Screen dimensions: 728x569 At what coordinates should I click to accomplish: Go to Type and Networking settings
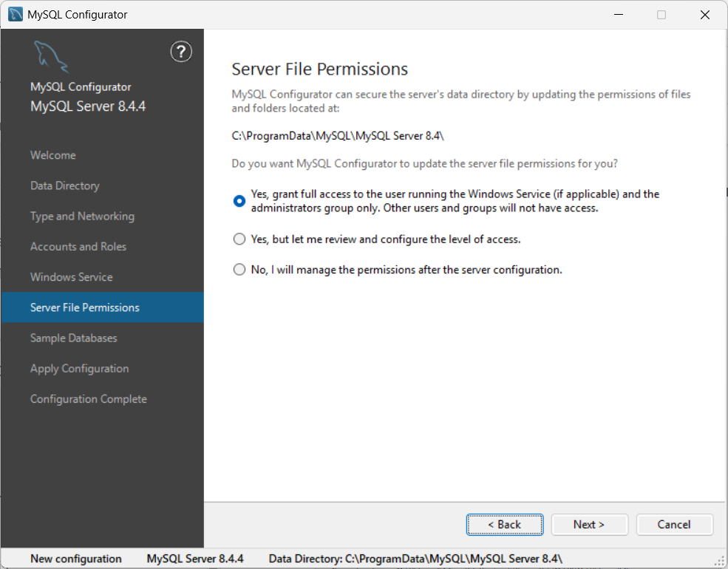(x=81, y=216)
